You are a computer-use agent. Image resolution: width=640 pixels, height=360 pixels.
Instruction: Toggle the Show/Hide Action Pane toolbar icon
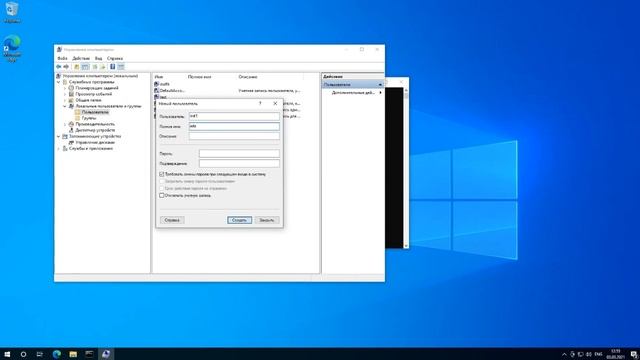click(121, 67)
